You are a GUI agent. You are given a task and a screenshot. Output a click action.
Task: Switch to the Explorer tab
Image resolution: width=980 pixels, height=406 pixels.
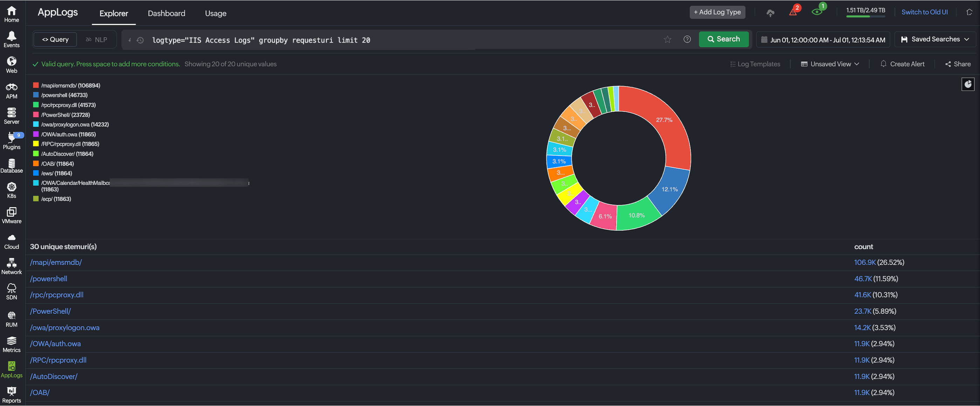click(114, 13)
